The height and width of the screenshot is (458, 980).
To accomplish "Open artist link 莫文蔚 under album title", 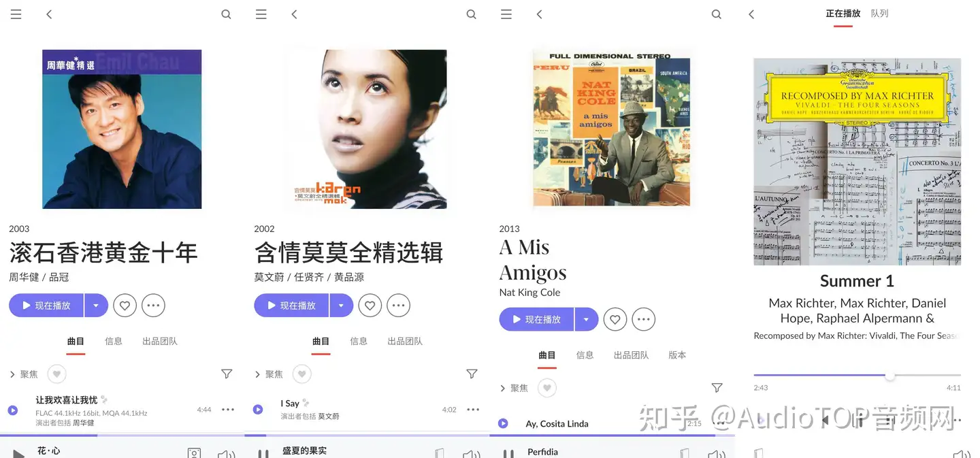I will tap(267, 277).
